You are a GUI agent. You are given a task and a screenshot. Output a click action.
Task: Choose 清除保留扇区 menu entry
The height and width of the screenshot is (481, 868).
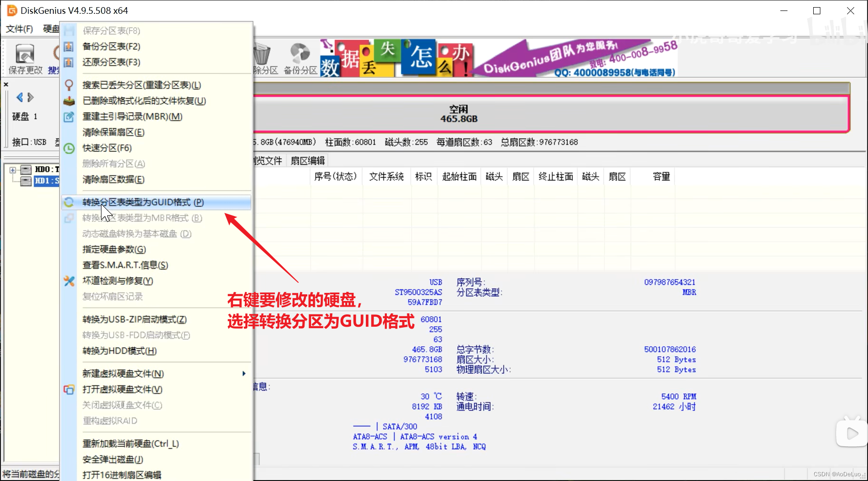(157, 132)
